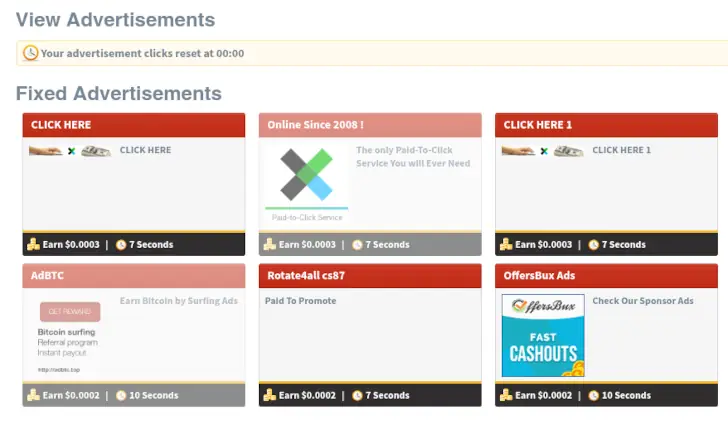This screenshot has width=728, height=425.
Task: Click the timer clock icon in AdBTC footer
Action: click(x=121, y=396)
